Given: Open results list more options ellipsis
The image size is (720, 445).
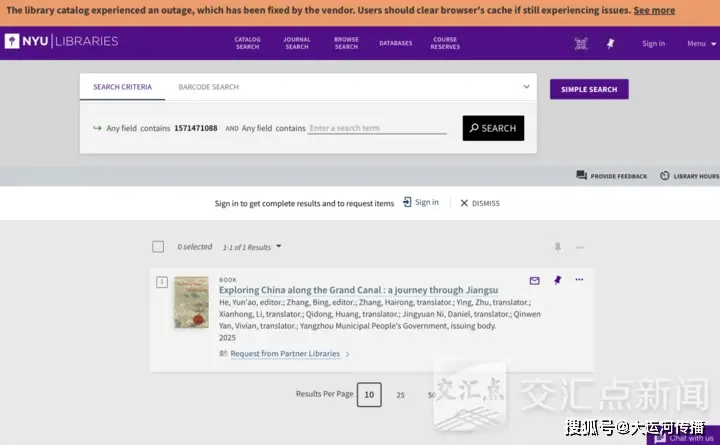Looking at the screenshot, I should tap(579, 247).
